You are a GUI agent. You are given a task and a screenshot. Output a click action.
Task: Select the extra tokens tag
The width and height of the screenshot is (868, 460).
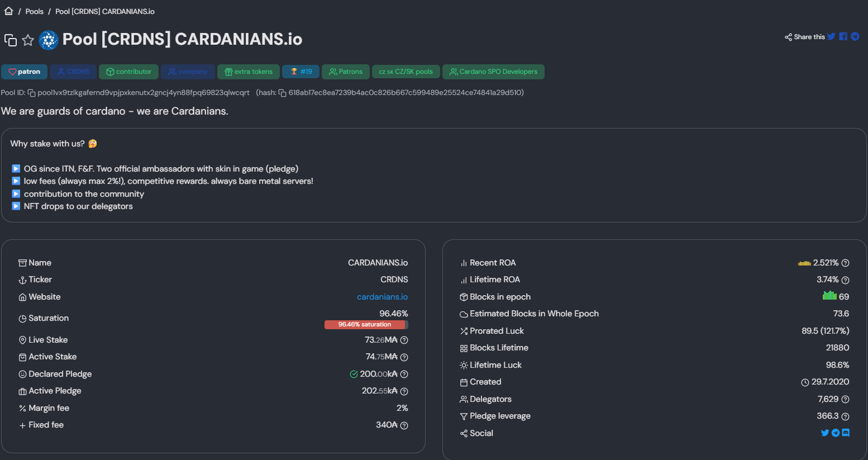[249, 72]
